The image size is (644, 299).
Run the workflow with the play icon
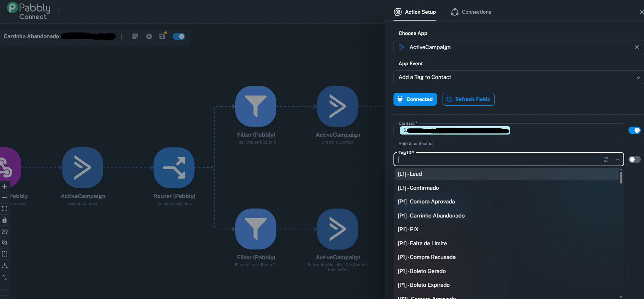149,36
